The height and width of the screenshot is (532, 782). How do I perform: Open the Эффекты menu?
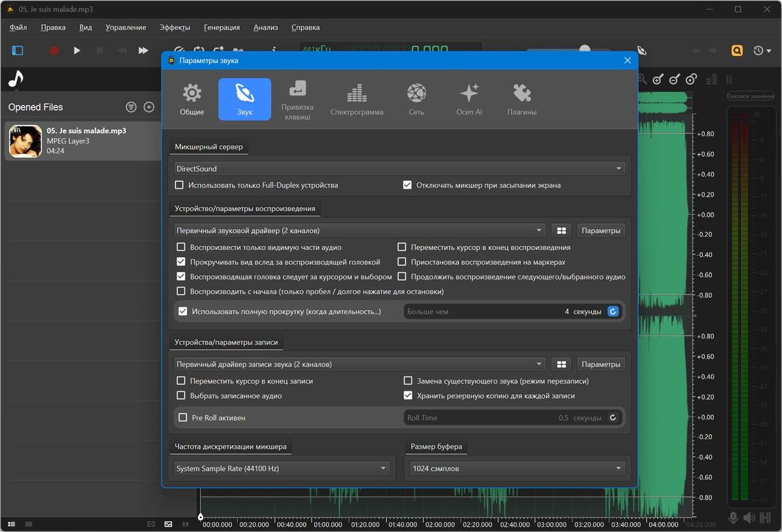coord(175,27)
